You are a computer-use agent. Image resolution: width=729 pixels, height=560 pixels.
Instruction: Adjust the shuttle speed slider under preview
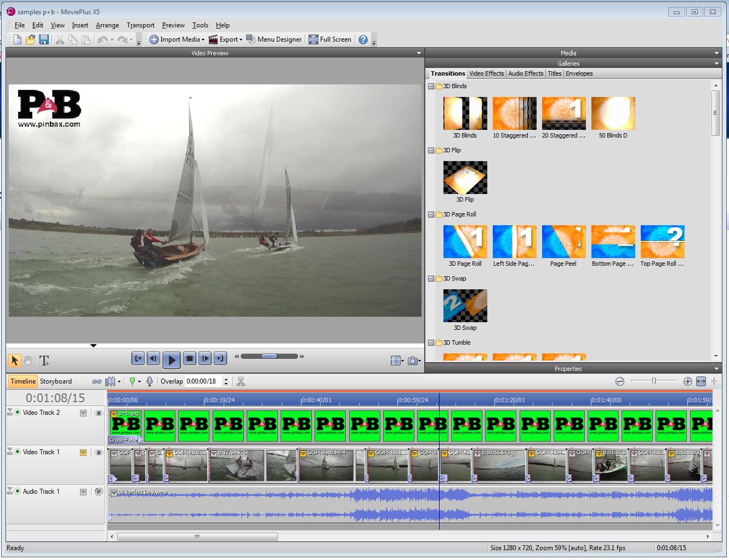click(x=269, y=356)
